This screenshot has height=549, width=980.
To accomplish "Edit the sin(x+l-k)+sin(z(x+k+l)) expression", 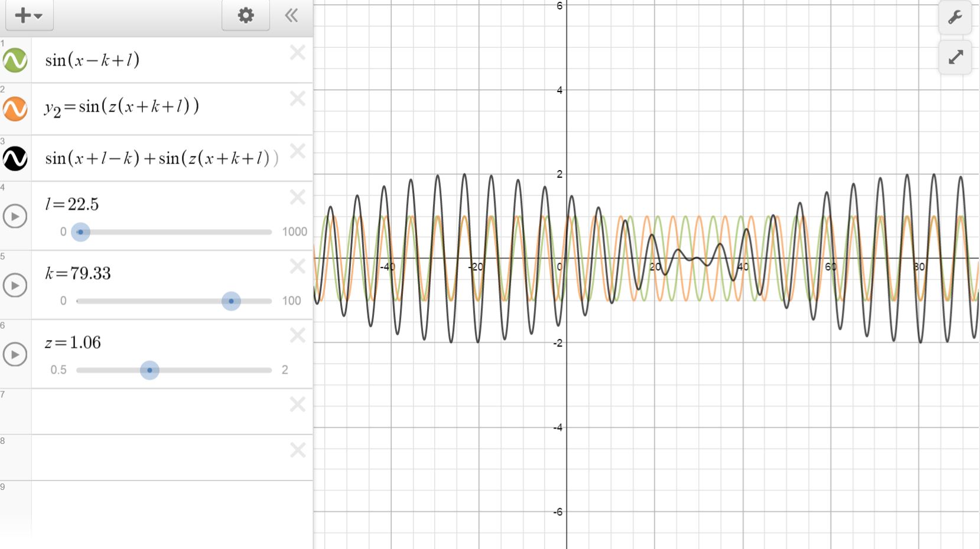I will click(x=162, y=158).
